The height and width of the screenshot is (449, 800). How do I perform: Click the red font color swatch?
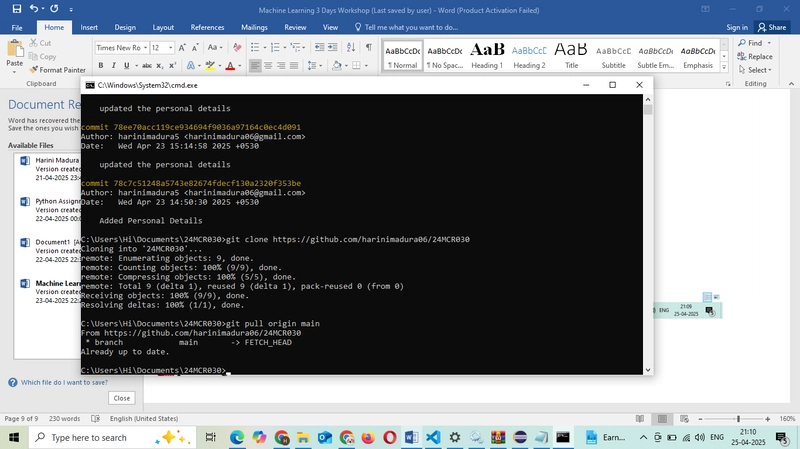pos(230,65)
